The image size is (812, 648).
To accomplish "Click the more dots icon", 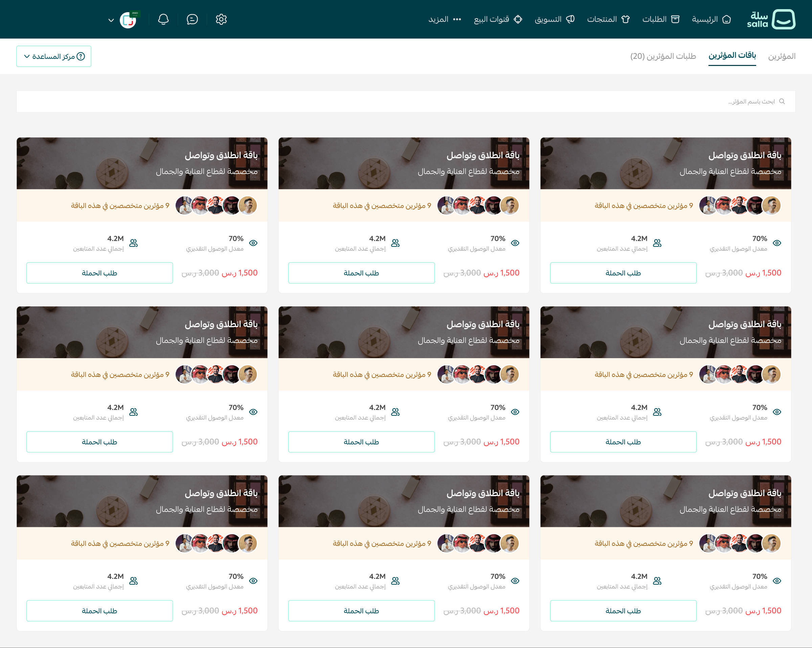I will tap(457, 19).
